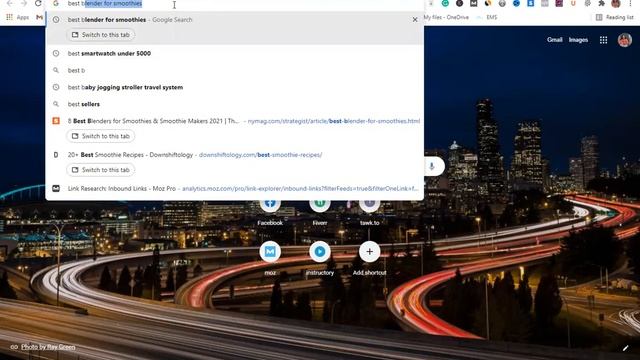Open the Reading list panel
Screen dimensions: 640x360
pos(615,17)
